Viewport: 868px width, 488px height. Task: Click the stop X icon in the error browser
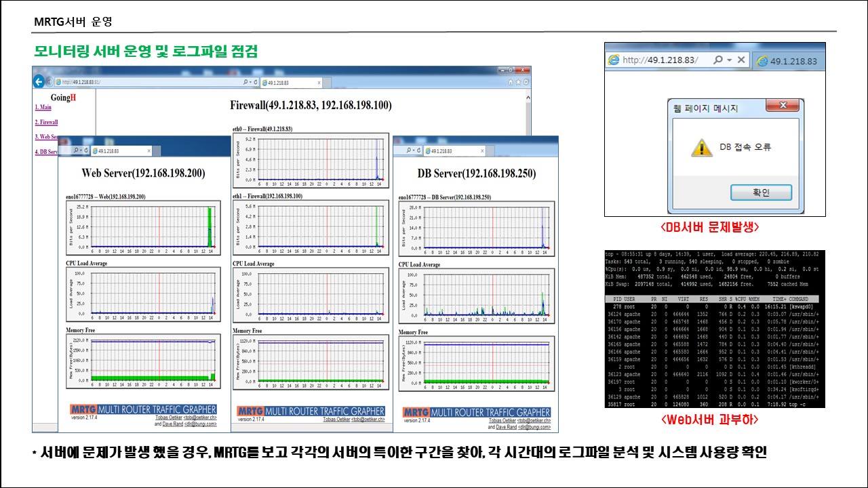(x=741, y=60)
